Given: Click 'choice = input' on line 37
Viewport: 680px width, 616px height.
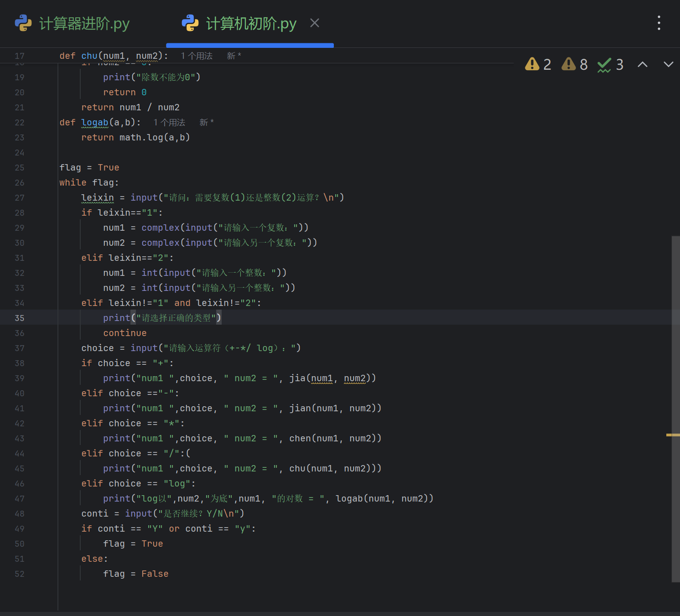Looking at the screenshot, I should pyautogui.click(x=119, y=348).
